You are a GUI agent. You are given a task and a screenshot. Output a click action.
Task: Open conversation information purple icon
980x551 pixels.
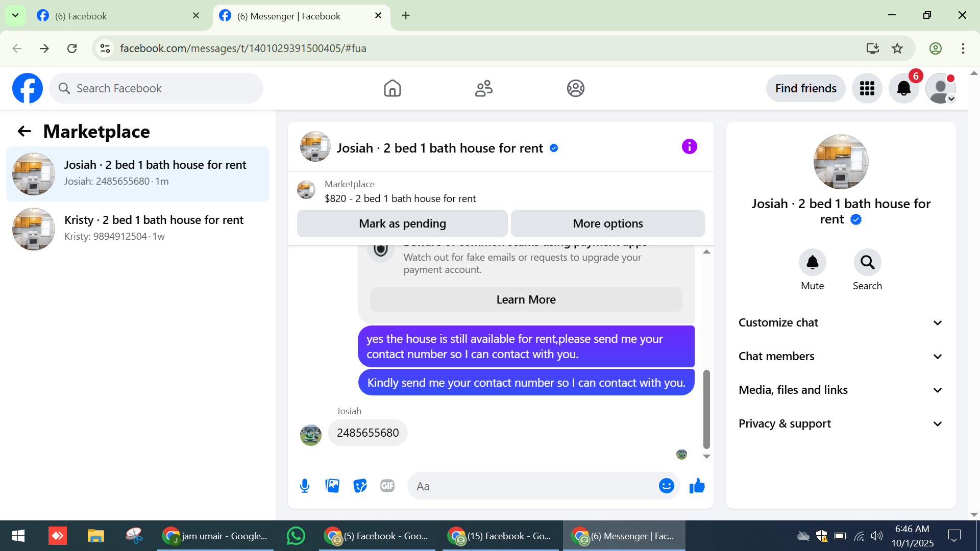(x=689, y=147)
